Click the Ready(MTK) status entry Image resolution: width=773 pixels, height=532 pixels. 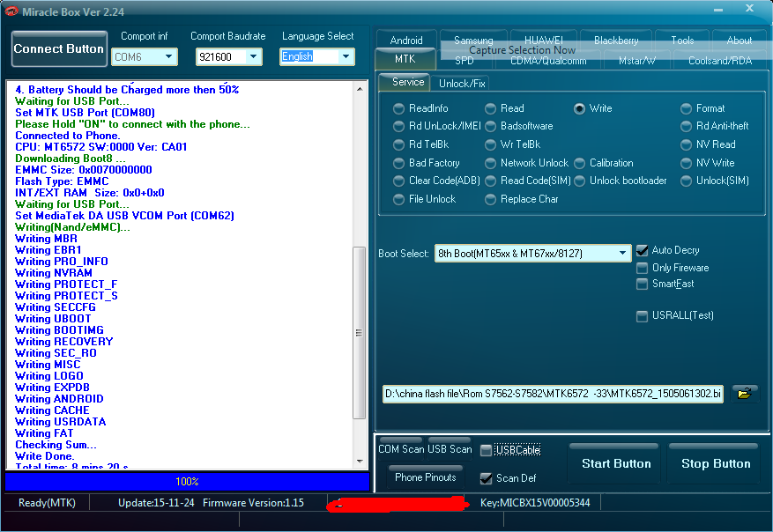point(47,503)
